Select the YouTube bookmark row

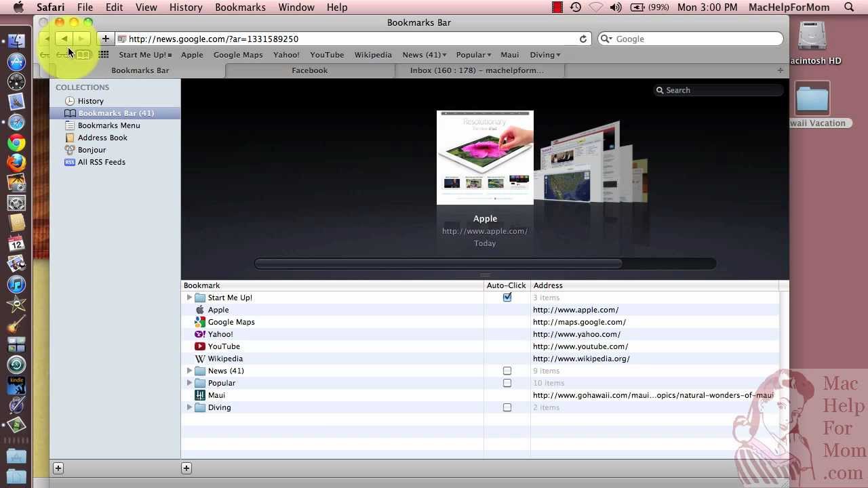[x=480, y=346]
